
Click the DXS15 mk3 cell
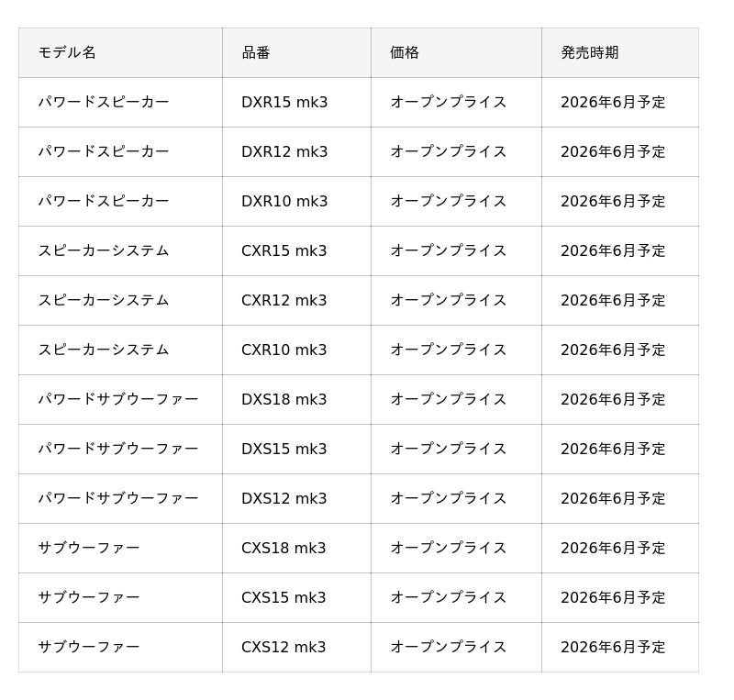click(x=284, y=450)
